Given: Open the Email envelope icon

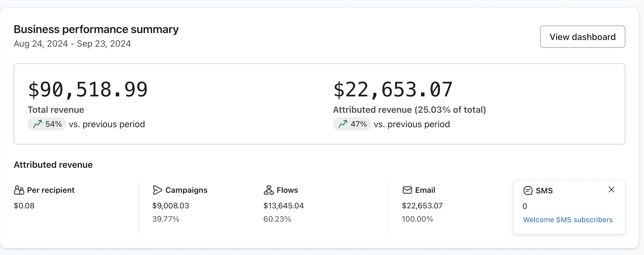Looking at the screenshot, I should (407, 190).
